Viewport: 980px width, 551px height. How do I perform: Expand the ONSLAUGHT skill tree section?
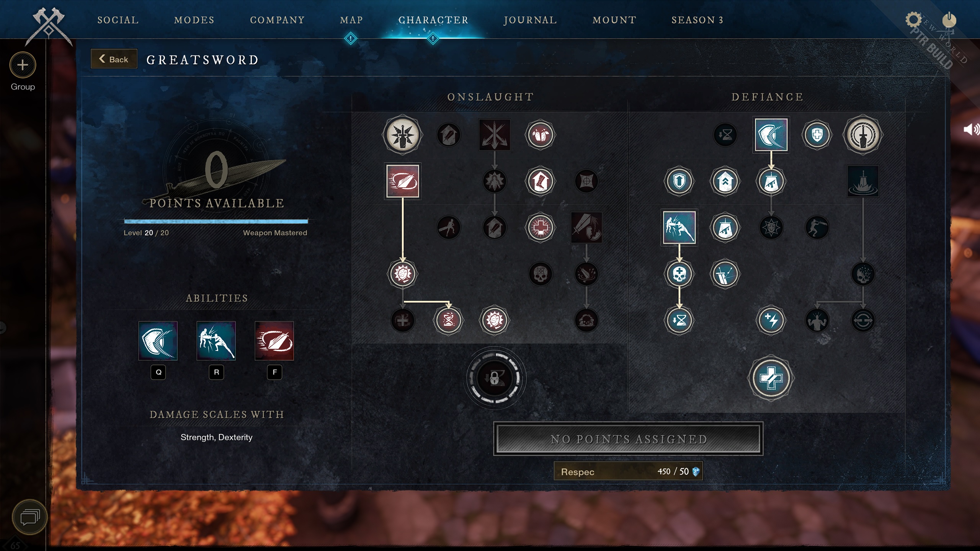[490, 96]
